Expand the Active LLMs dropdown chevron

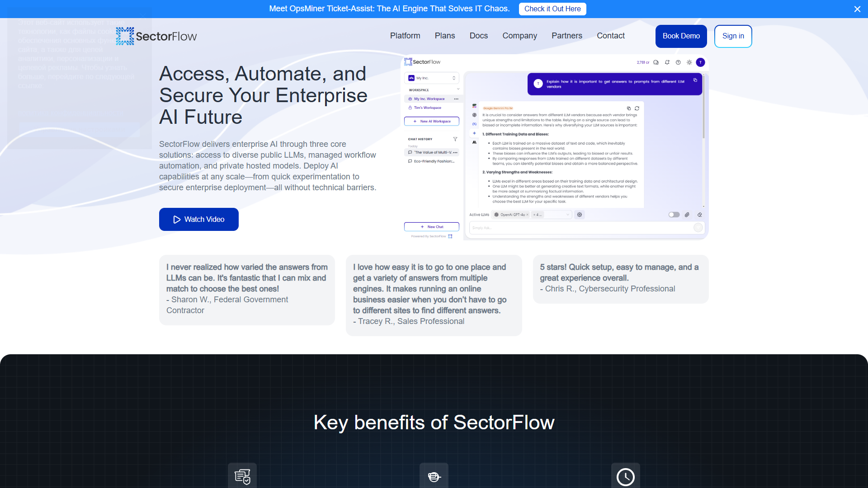point(568,215)
